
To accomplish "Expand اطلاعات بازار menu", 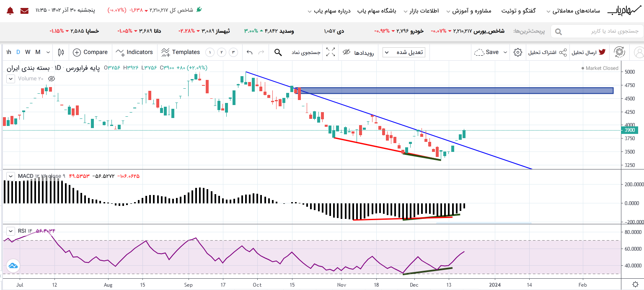I will pos(421,10).
